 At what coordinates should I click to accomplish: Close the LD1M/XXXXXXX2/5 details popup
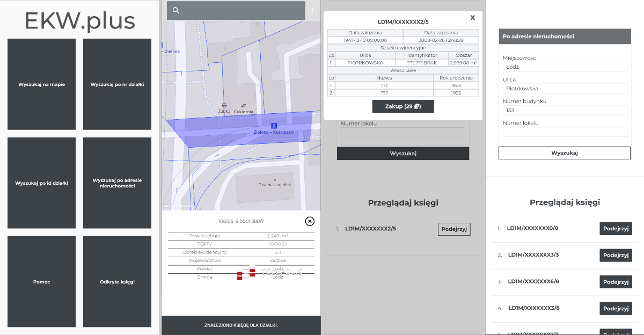pos(472,18)
